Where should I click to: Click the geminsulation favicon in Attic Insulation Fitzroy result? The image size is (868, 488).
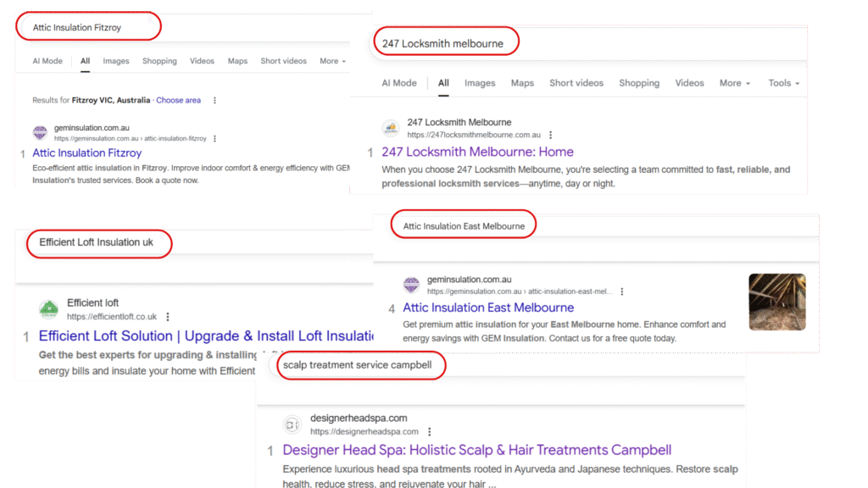(41, 133)
